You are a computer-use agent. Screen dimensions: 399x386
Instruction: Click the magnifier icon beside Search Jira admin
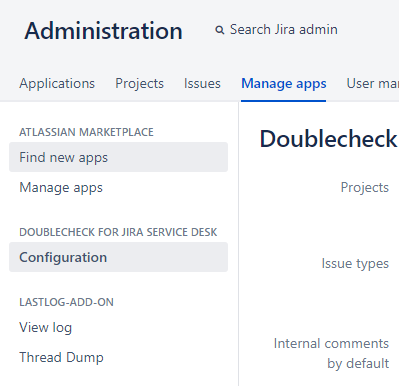(220, 30)
